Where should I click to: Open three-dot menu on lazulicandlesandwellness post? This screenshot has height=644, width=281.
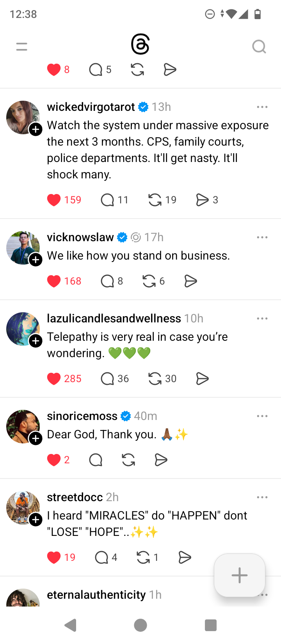coord(262,318)
